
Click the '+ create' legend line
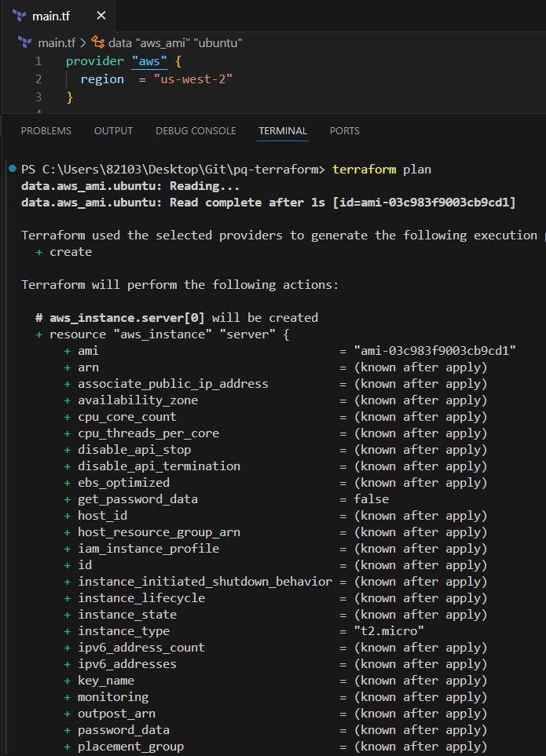[64, 252]
